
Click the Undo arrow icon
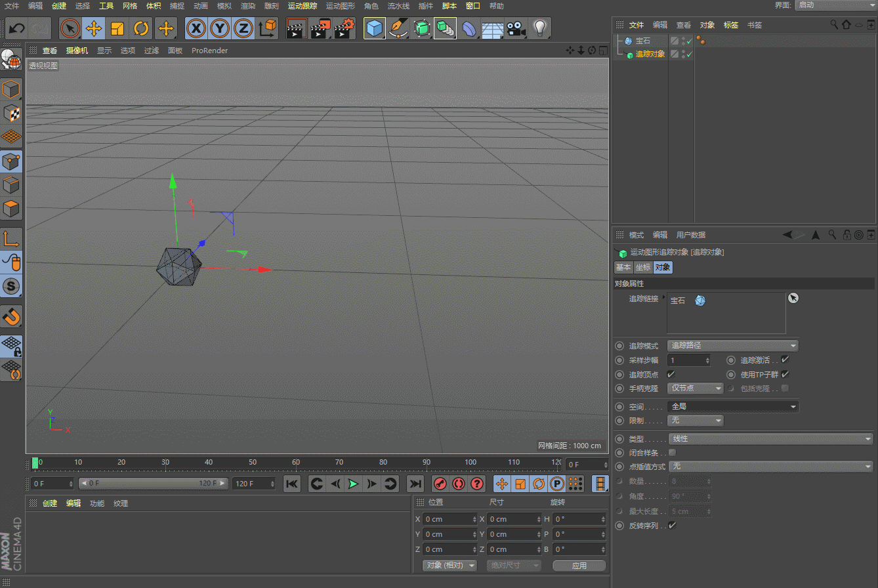pos(16,29)
